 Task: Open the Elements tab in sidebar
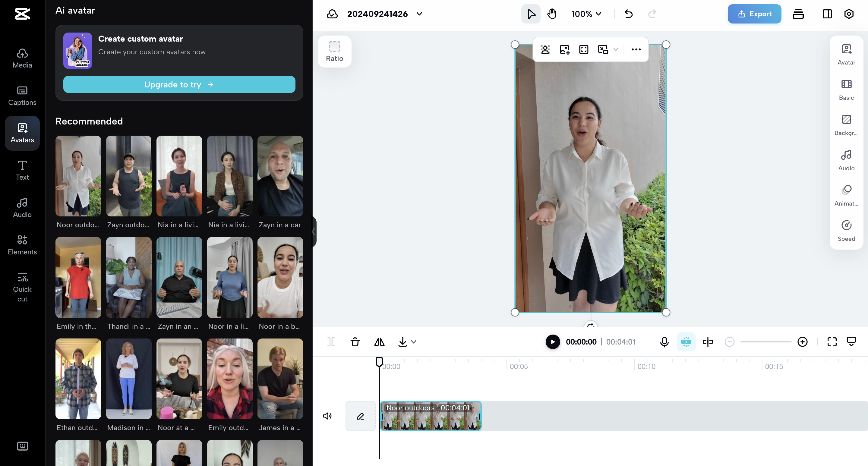coord(22,245)
